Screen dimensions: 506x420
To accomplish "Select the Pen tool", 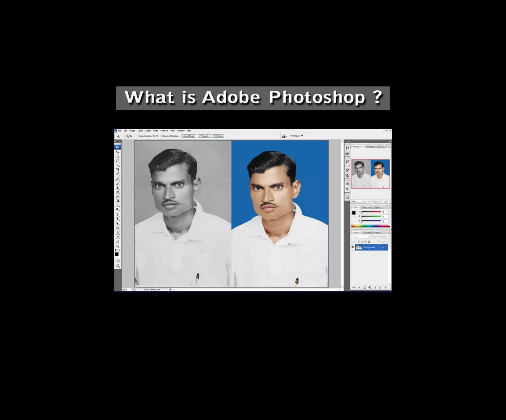I will (x=118, y=215).
